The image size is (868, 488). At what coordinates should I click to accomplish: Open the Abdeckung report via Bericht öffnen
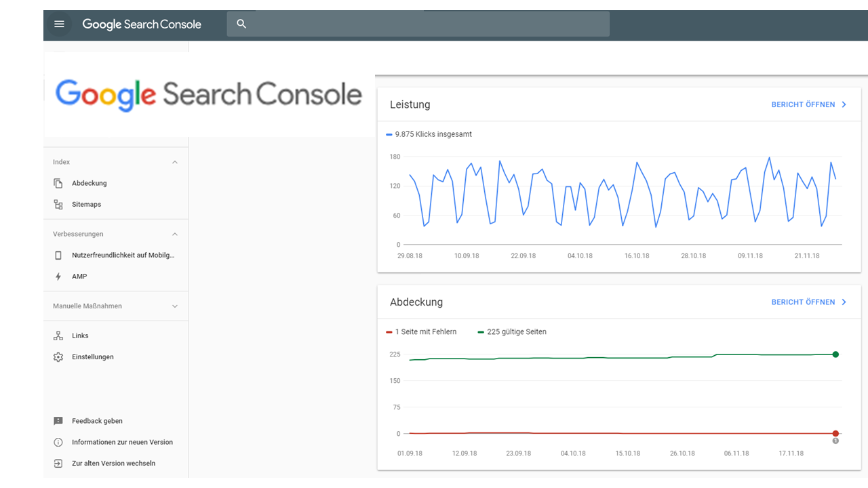(803, 302)
